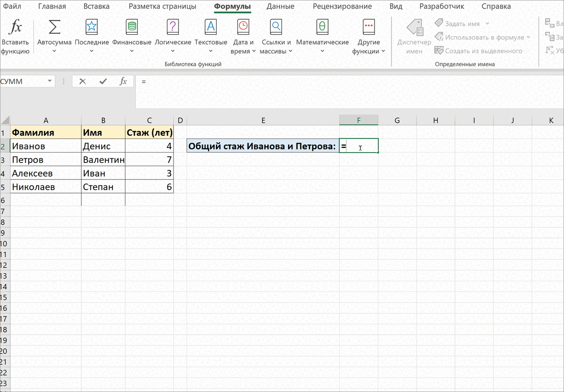Switch to the Разметка страницы tab

click(x=162, y=7)
